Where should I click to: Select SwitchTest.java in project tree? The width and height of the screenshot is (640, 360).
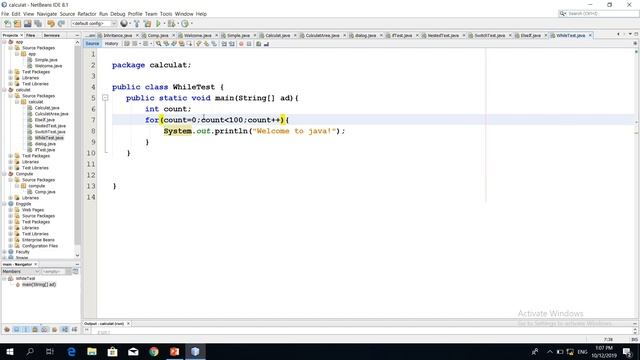coord(50,132)
